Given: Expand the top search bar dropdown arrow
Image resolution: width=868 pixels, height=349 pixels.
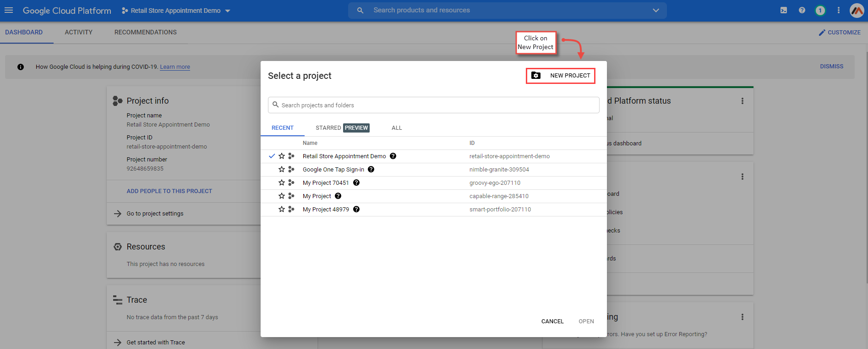Looking at the screenshot, I should point(656,10).
